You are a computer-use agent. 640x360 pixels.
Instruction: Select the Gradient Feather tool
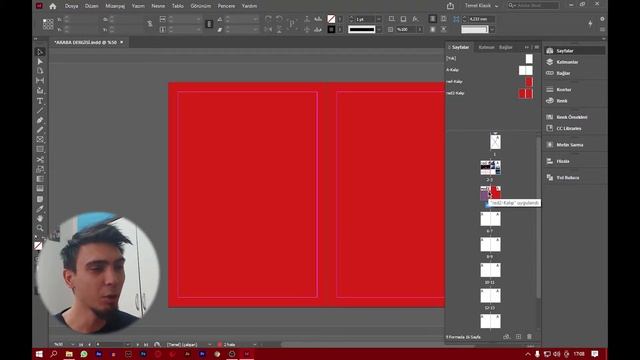[40, 189]
